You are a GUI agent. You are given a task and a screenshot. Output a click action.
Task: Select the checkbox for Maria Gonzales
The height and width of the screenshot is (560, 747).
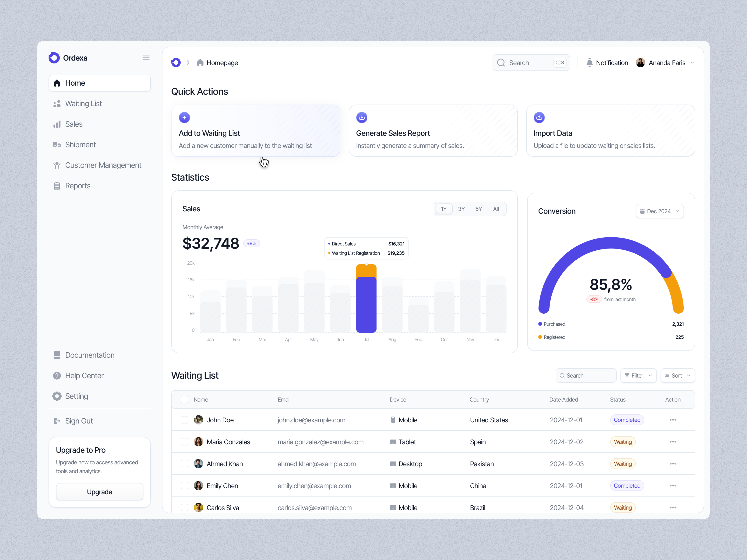pos(184,441)
